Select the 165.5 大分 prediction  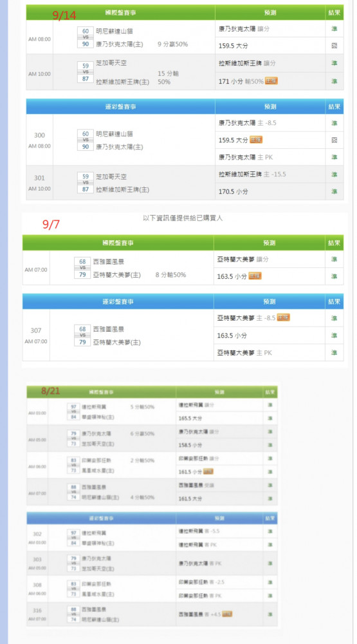click(190, 418)
